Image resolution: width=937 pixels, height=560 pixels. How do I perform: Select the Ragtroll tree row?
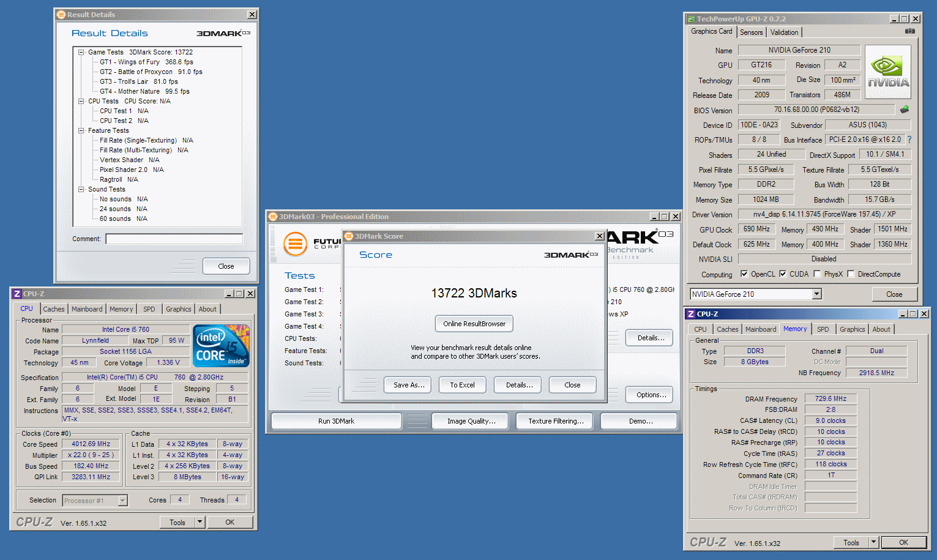click(119, 179)
